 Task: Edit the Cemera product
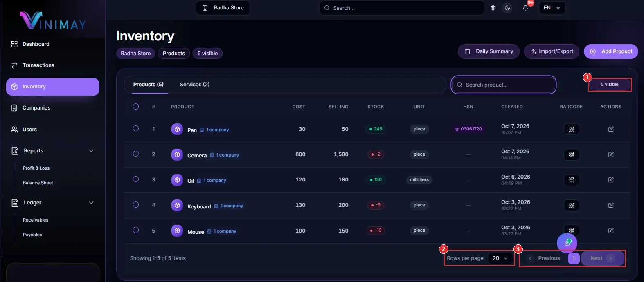point(611,154)
